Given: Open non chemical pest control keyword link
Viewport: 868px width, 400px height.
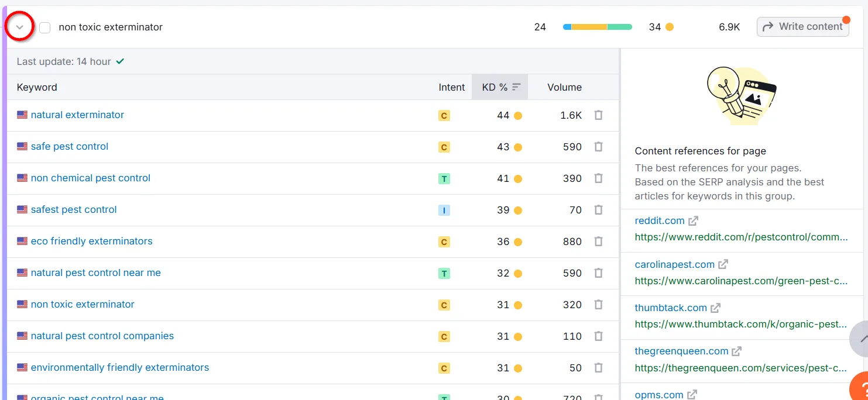Looking at the screenshot, I should click(x=91, y=178).
